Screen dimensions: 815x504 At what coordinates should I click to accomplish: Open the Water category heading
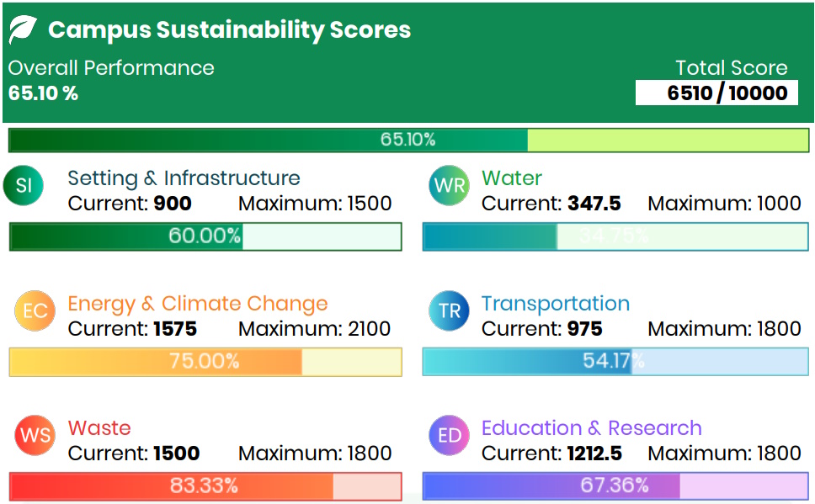click(511, 178)
